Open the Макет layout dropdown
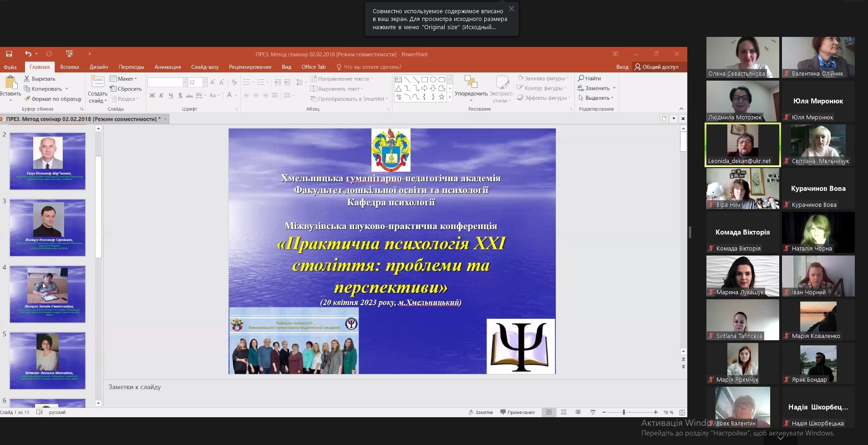Image resolution: width=868 pixels, height=445 pixels. click(x=124, y=79)
